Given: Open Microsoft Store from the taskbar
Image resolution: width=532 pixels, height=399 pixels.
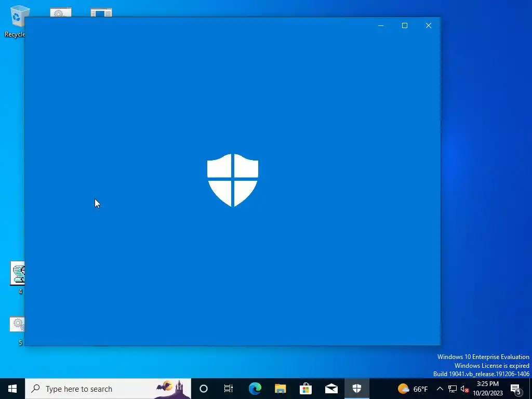Looking at the screenshot, I should pos(305,389).
